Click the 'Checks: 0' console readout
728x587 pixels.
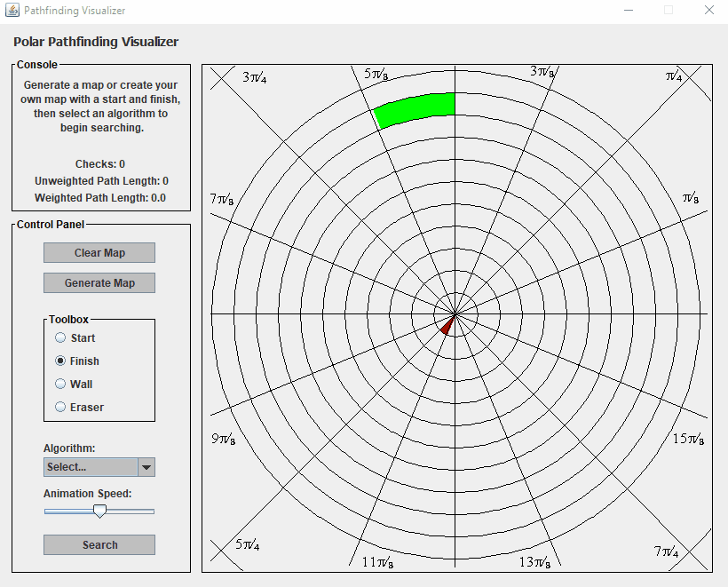point(99,164)
